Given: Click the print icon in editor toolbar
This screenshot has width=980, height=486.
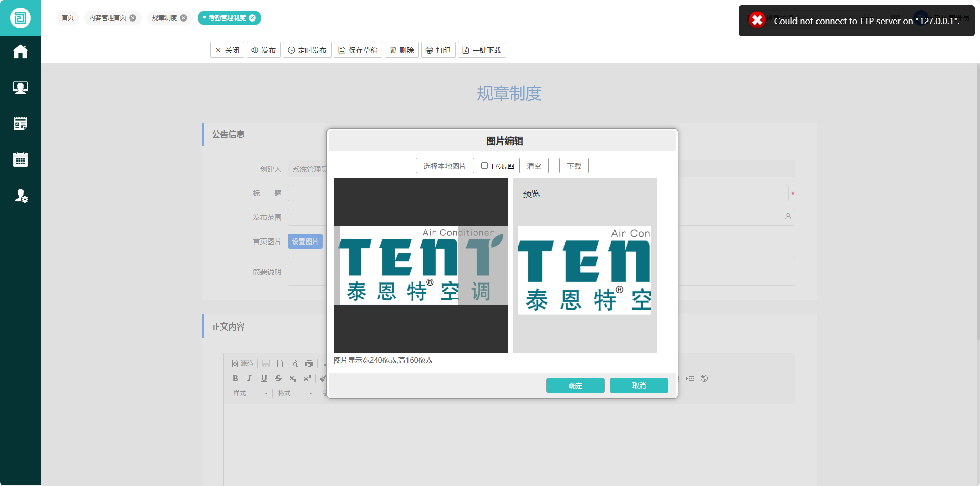Looking at the screenshot, I should (x=309, y=363).
